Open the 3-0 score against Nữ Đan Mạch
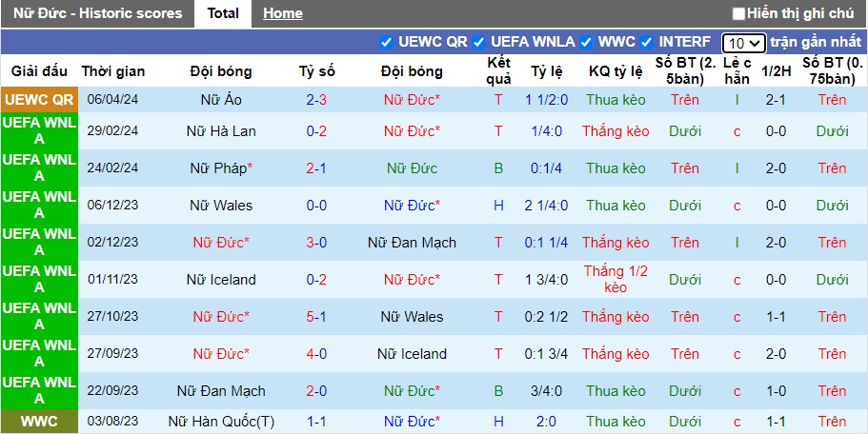Screen dimensions: 868x434 pos(316,243)
